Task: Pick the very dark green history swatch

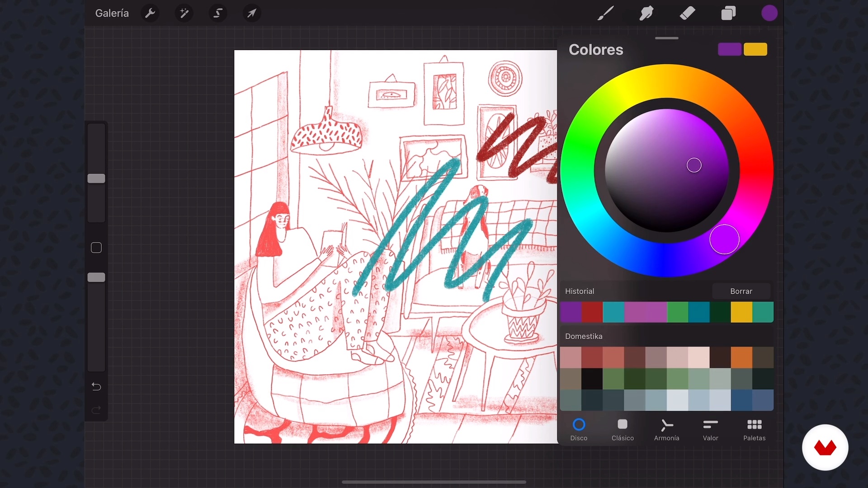Action: point(720,312)
